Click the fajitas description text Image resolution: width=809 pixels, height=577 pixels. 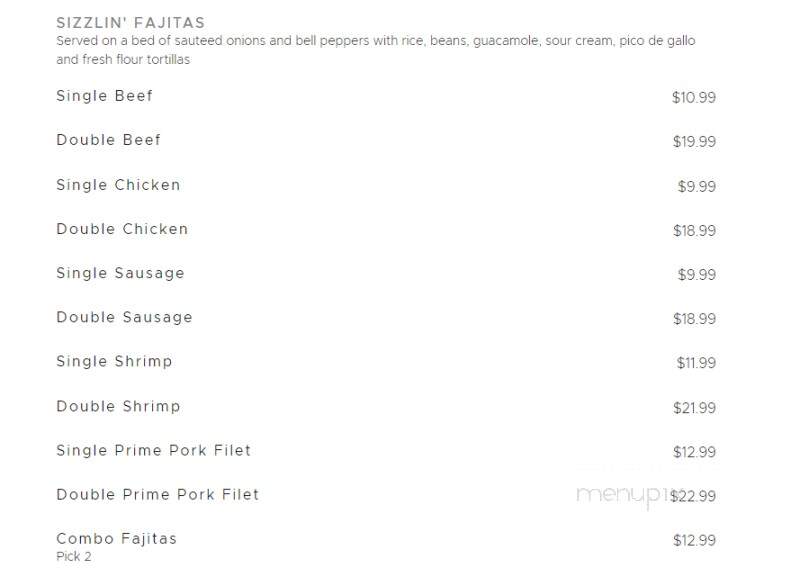click(376, 50)
